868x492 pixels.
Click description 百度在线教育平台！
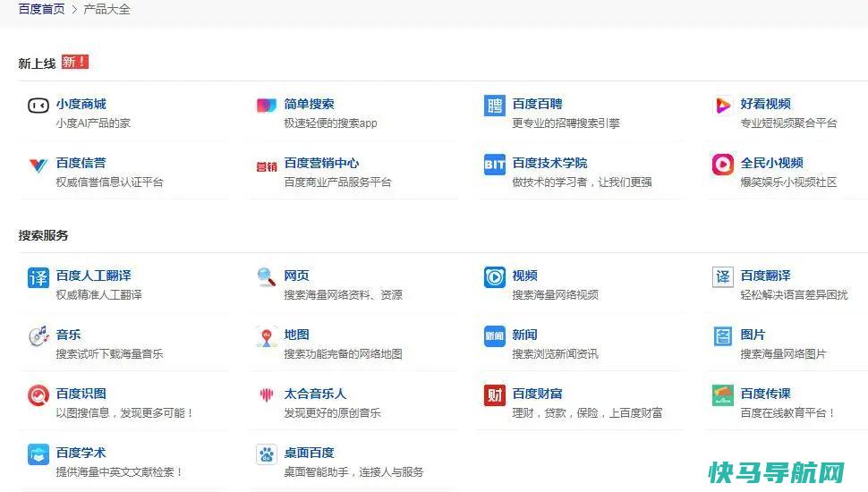pyautogui.click(x=787, y=413)
